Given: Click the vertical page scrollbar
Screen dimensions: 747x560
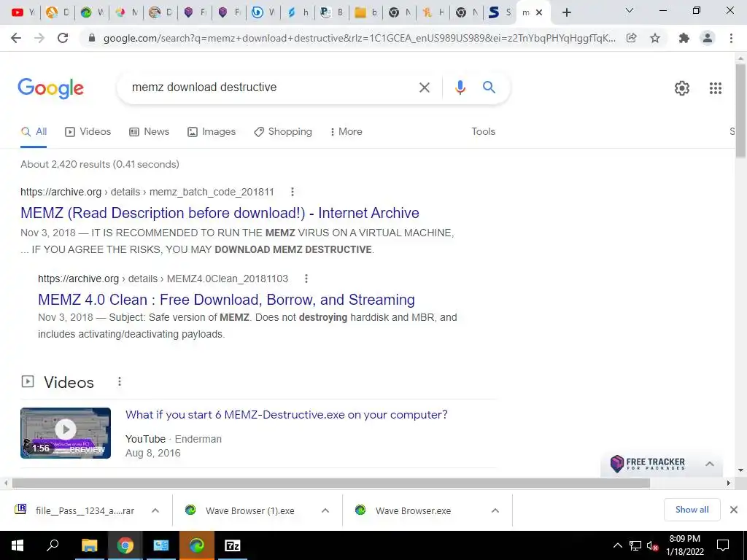Looking at the screenshot, I should pyautogui.click(x=741, y=109).
